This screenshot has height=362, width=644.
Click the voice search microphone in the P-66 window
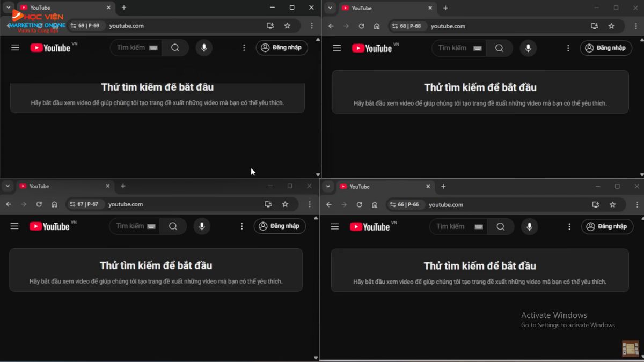[530, 226]
